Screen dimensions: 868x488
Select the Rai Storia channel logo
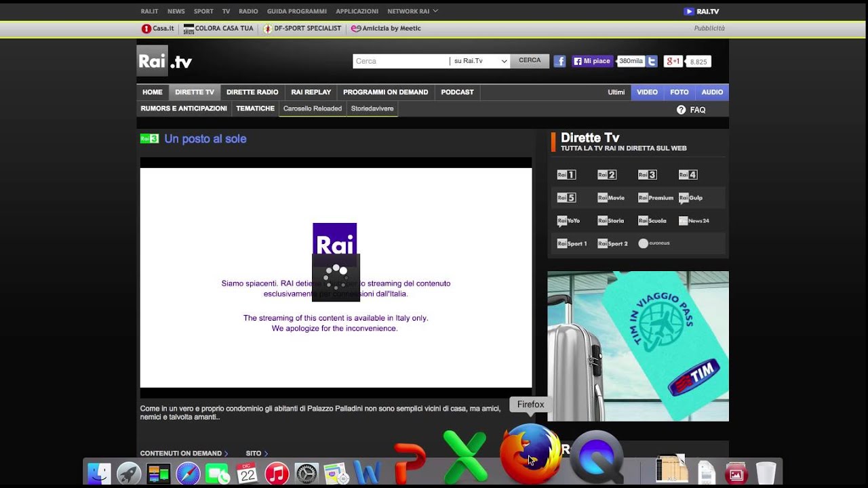[611, 221]
